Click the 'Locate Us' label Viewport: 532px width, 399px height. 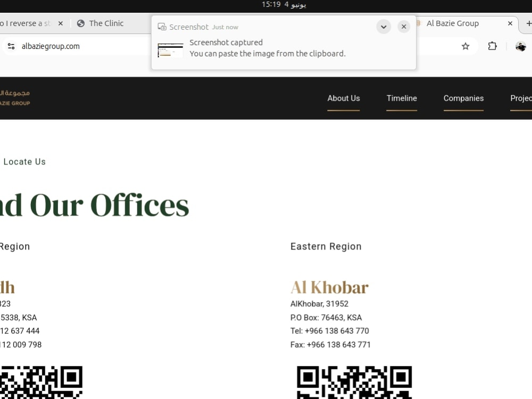[24, 162]
